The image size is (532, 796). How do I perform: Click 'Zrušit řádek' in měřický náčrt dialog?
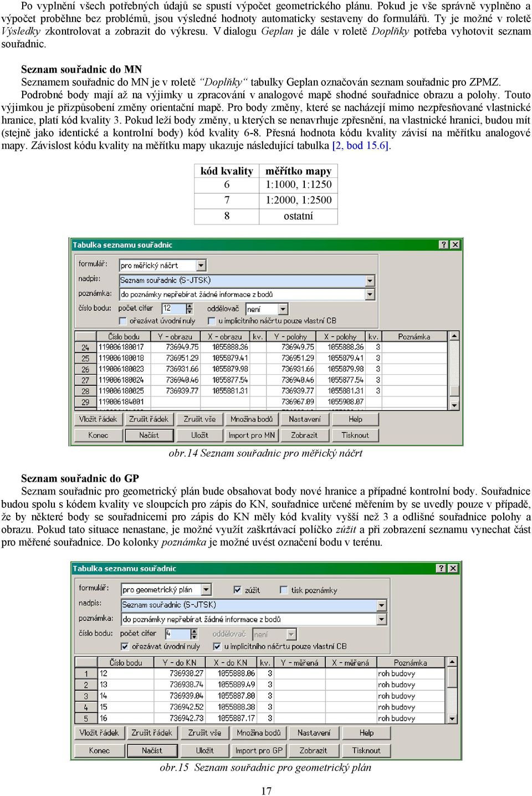pyautogui.click(x=149, y=419)
